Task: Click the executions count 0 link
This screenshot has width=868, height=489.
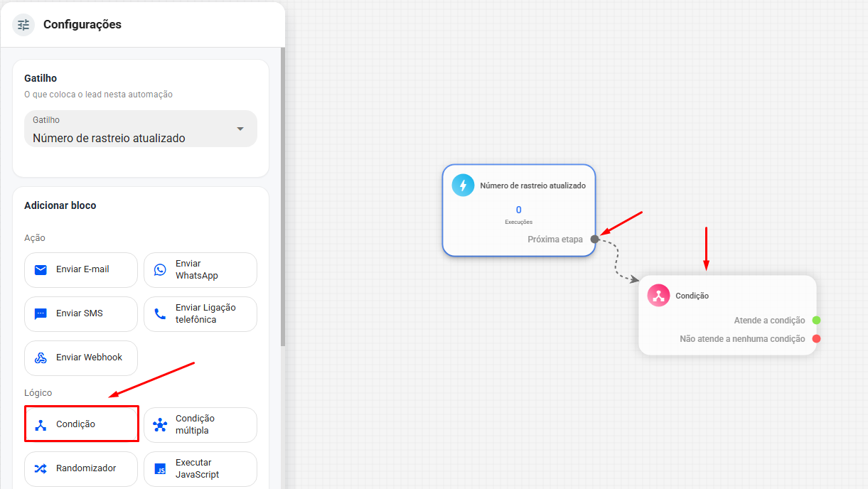Action: 519,210
